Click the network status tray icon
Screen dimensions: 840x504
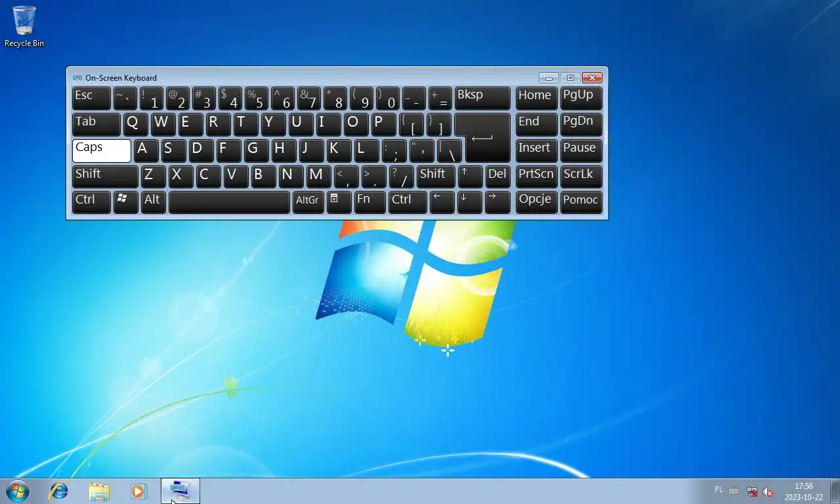click(752, 492)
